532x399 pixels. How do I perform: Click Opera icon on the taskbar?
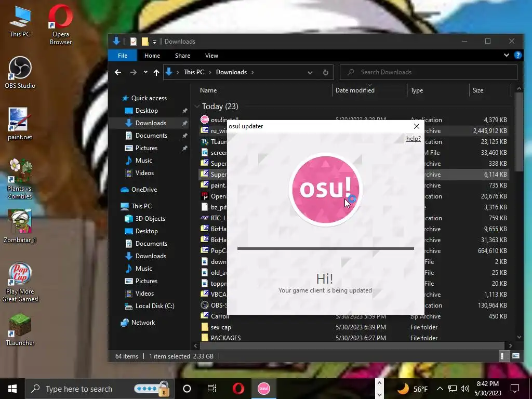coord(238,389)
